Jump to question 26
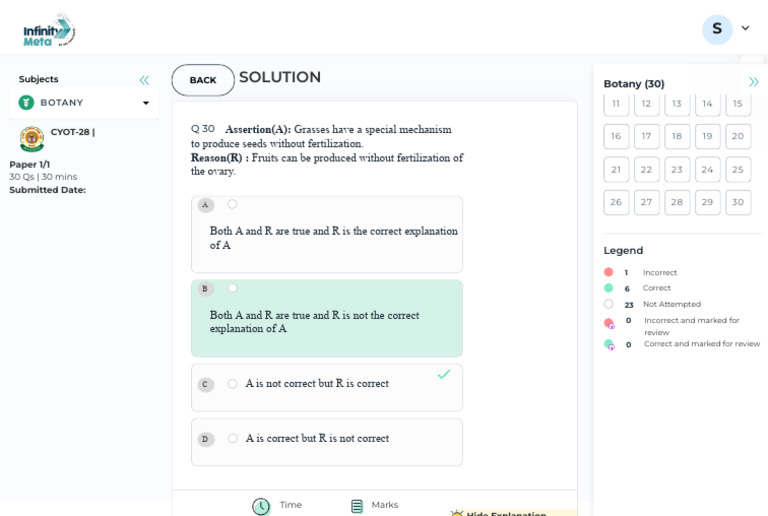The height and width of the screenshot is (516, 768). click(616, 202)
